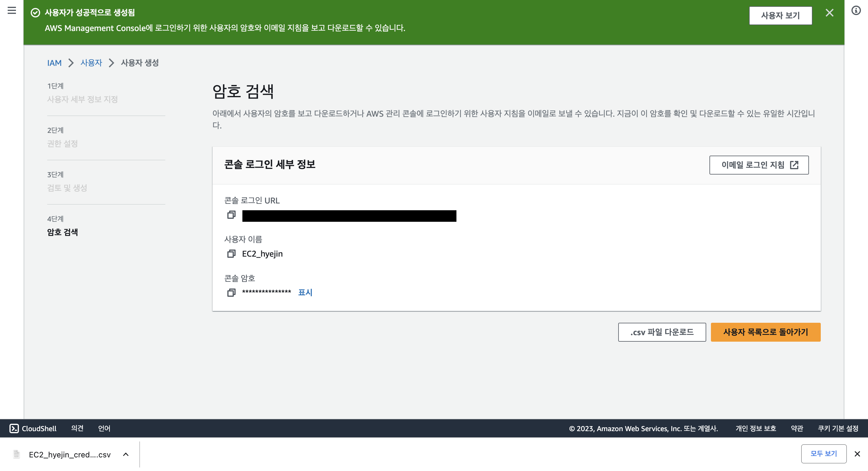Viewport: 868px width, 471px height.
Task: Open the 의견 feedback item
Action: (77, 428)
